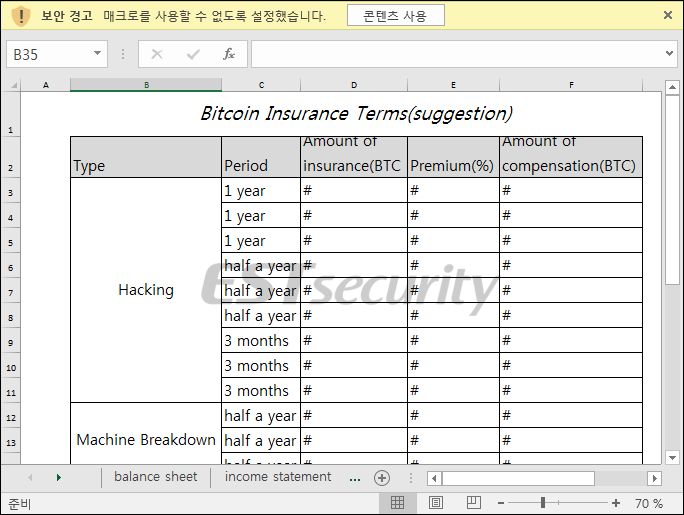Click the zoom out minus button
Image resolution: width=684 pixels, height=515 pixels.
click(501, 503)
